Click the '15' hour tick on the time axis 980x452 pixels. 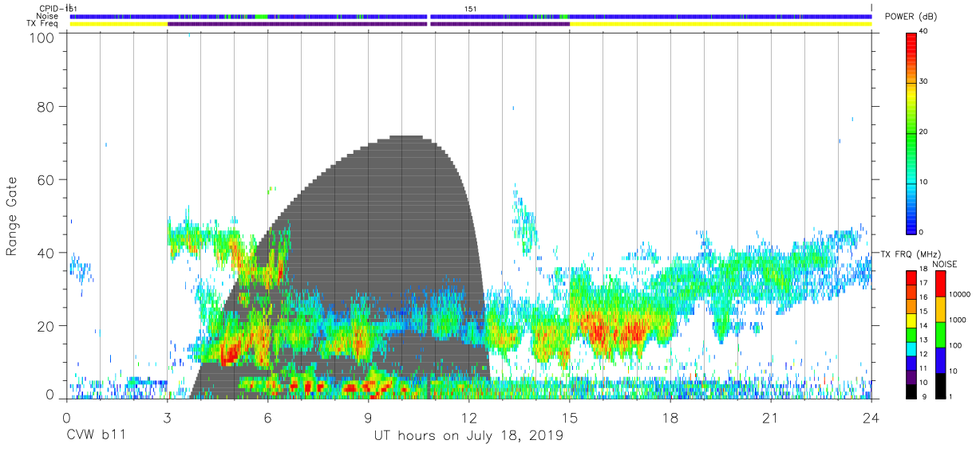pyautogui.click(x=570, y=418)
